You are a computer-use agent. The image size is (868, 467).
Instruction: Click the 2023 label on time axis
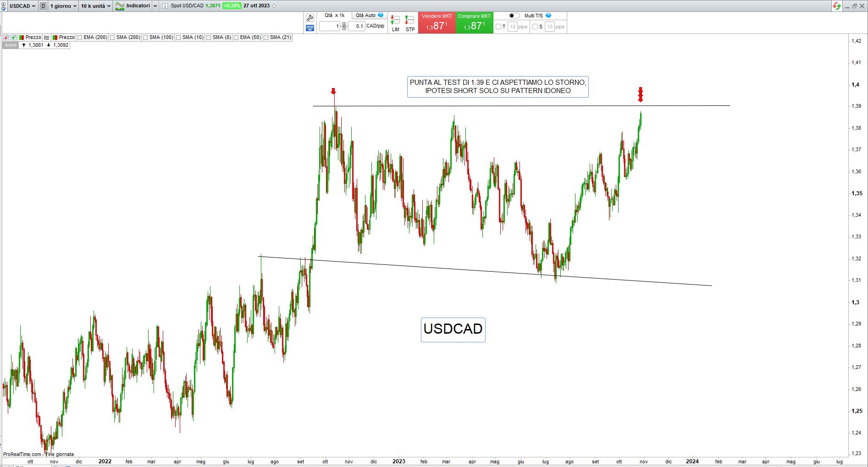pyautogui.click(x=399, y=462)
